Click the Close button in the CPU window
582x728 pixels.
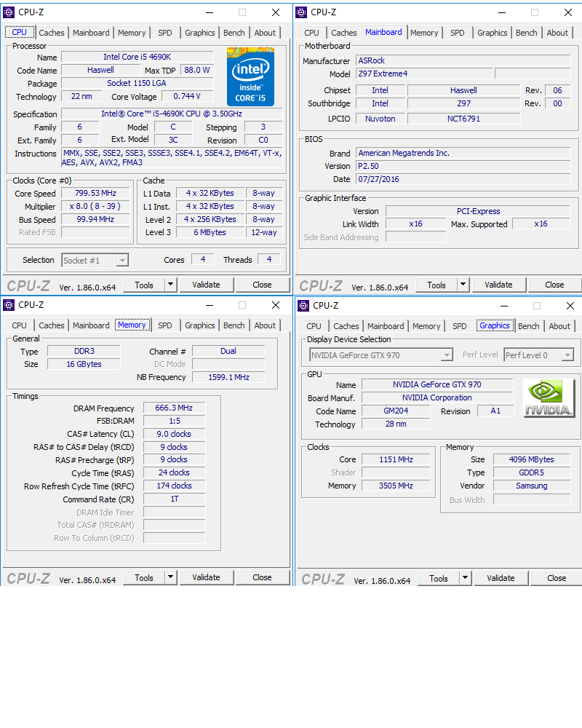[x=262, y=285]
